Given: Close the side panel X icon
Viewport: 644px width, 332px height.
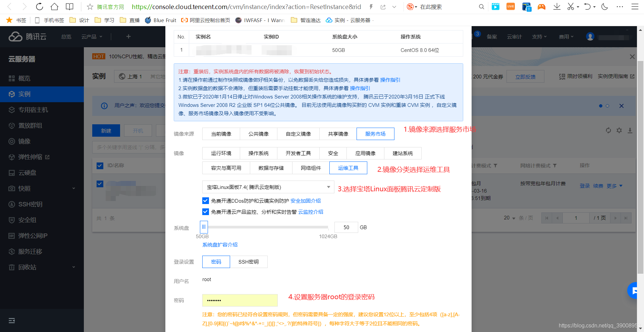Looking at the screenshot, I should click(x=632, y=57).
